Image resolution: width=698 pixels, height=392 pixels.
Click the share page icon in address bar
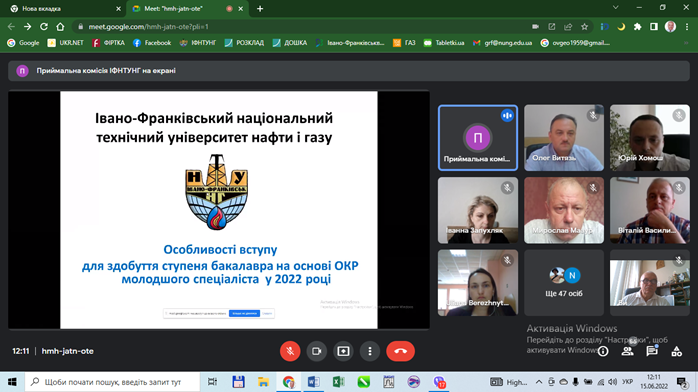pos(568,27)
